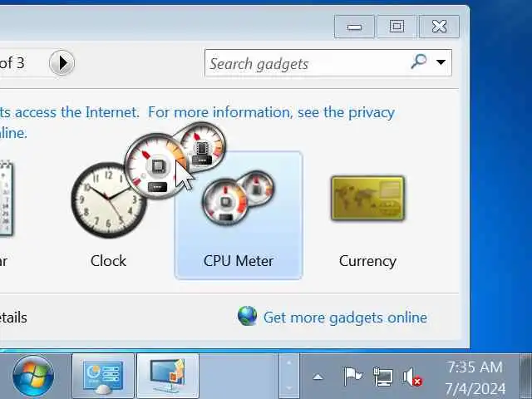
Task: Select the Clock gadget icon
Action: [x=108, y=200]
